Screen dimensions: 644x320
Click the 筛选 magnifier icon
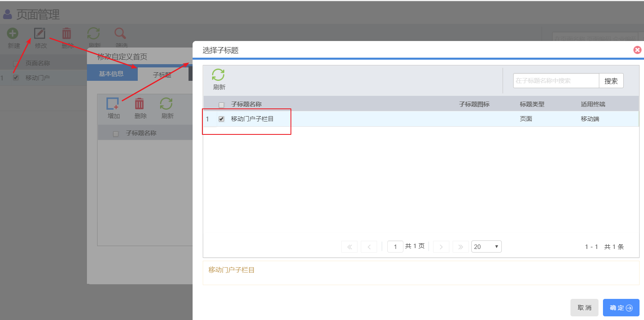coord(120,33)
